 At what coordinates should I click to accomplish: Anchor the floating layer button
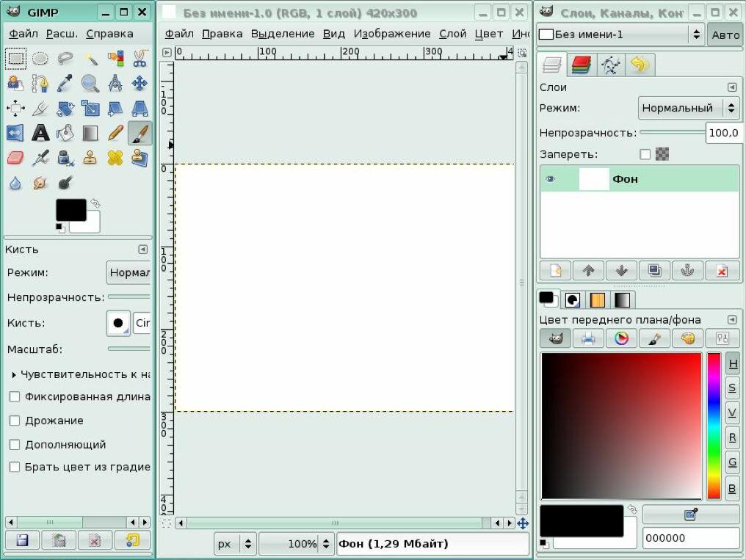tap(687, 271)
